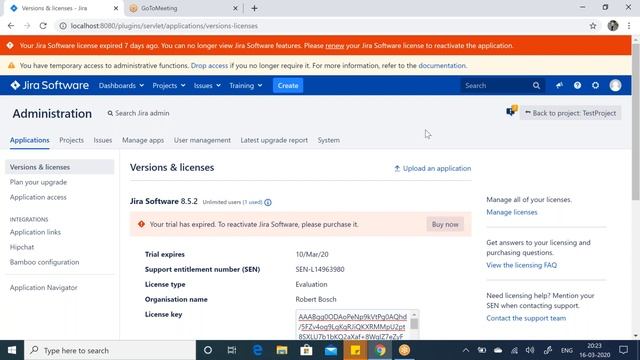Open the Mail app from the taskbar
640x360 pixels.
[x=331, y=350]
